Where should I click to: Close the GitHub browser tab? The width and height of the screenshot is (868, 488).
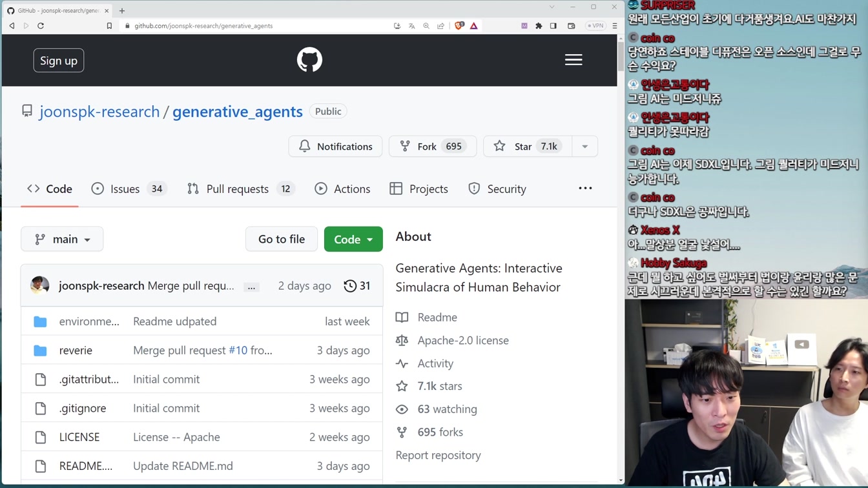(x=107, y=10)
